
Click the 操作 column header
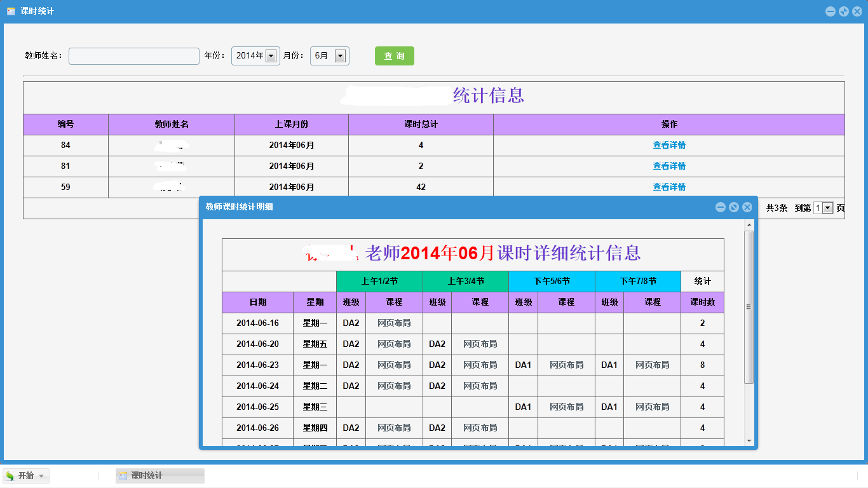tap(669, 125)
